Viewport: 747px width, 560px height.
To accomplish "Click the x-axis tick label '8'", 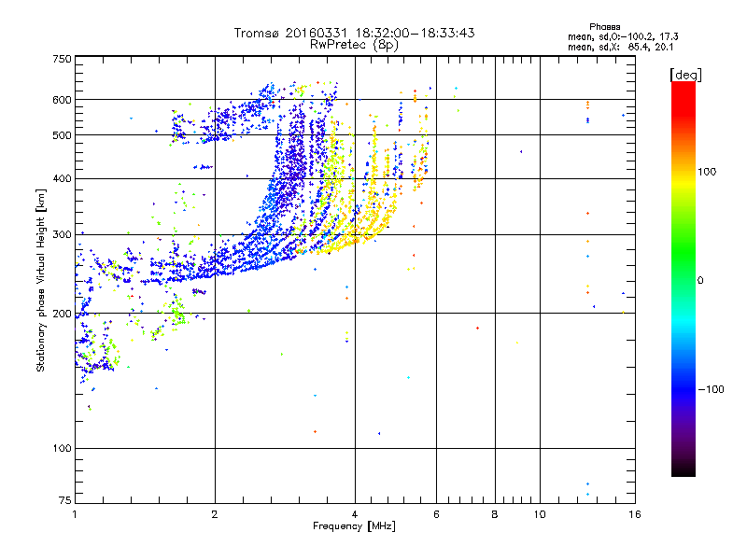I will pos(495,514).
